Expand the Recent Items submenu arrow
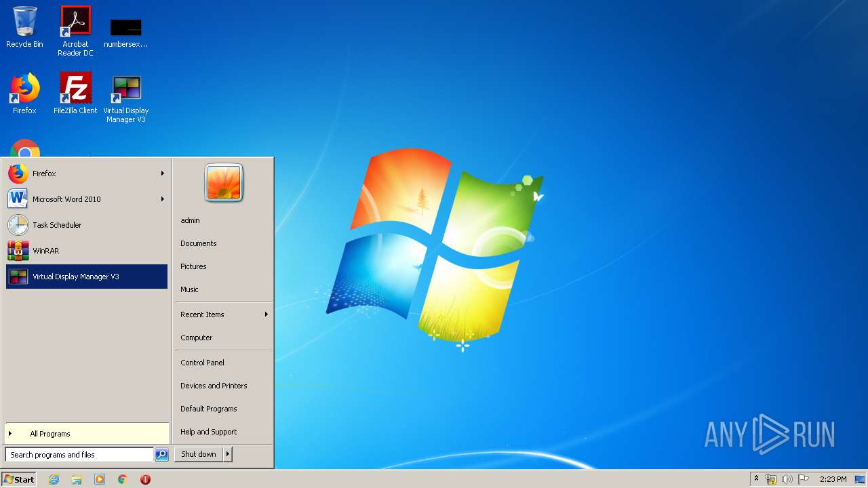The width and height of the screenshot is (868, 488). [x=266, y=314]
